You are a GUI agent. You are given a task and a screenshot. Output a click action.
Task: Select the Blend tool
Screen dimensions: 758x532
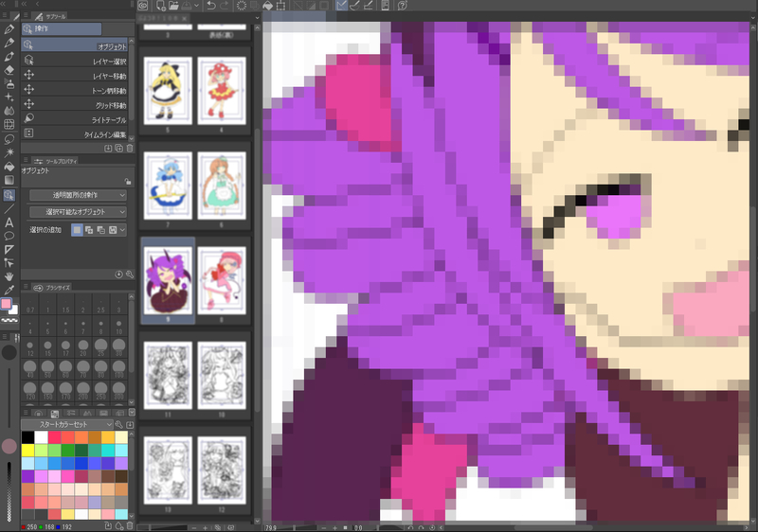click(9, 111)
